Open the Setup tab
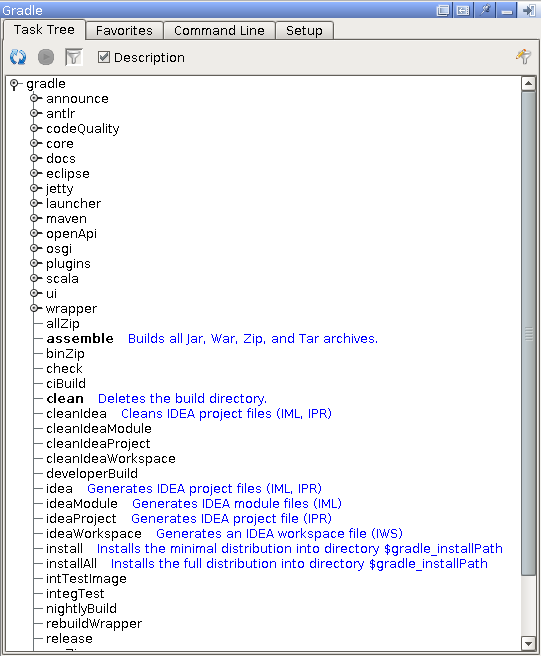The height and width of the screenshot is (656, 541). click(x=304, y=31)
